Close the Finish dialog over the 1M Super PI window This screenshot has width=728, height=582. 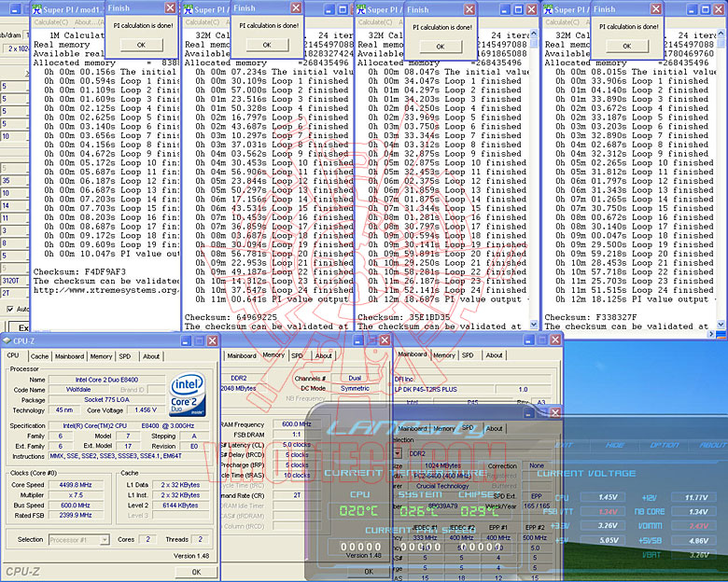pyautogui.click(x=171, y=7)
